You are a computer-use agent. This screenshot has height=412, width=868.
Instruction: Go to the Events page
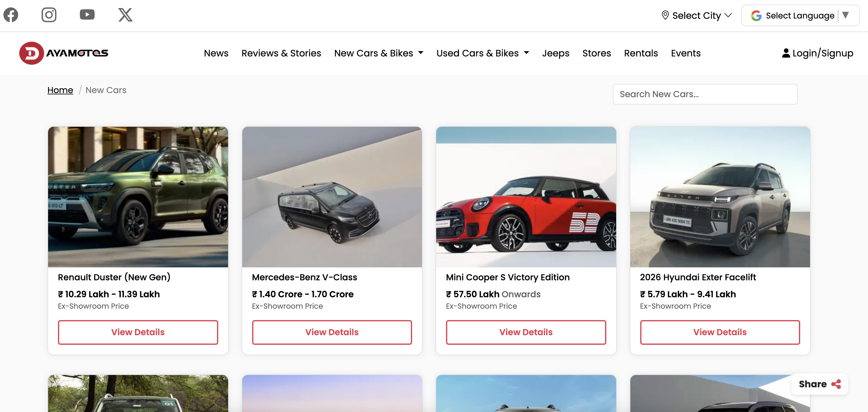click(x=686, y=53)
